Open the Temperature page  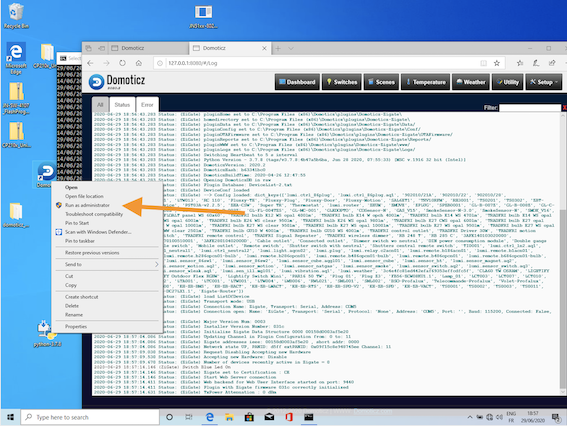(x=426, y=82)
